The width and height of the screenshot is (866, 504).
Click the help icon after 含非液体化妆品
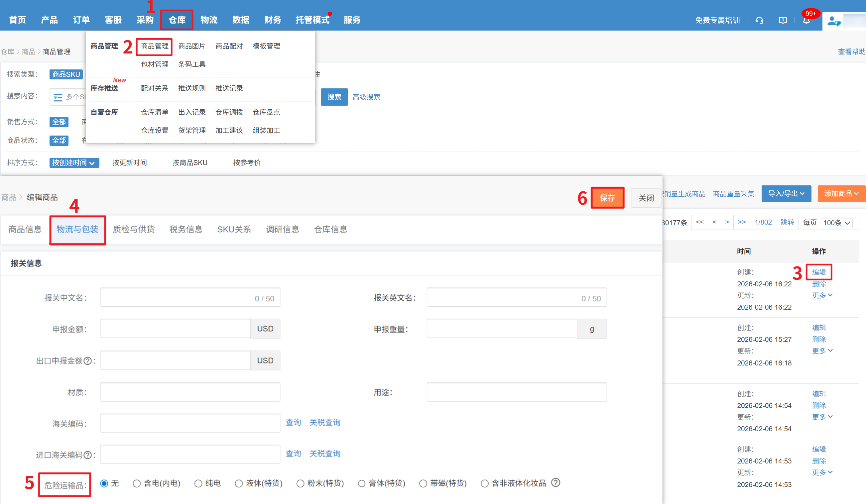(556, 482)
